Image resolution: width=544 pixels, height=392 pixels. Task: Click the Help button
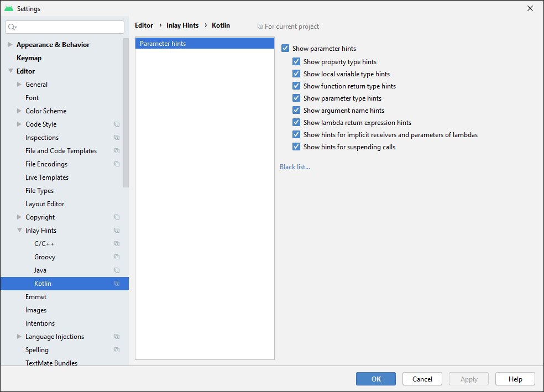pos(515,379)
